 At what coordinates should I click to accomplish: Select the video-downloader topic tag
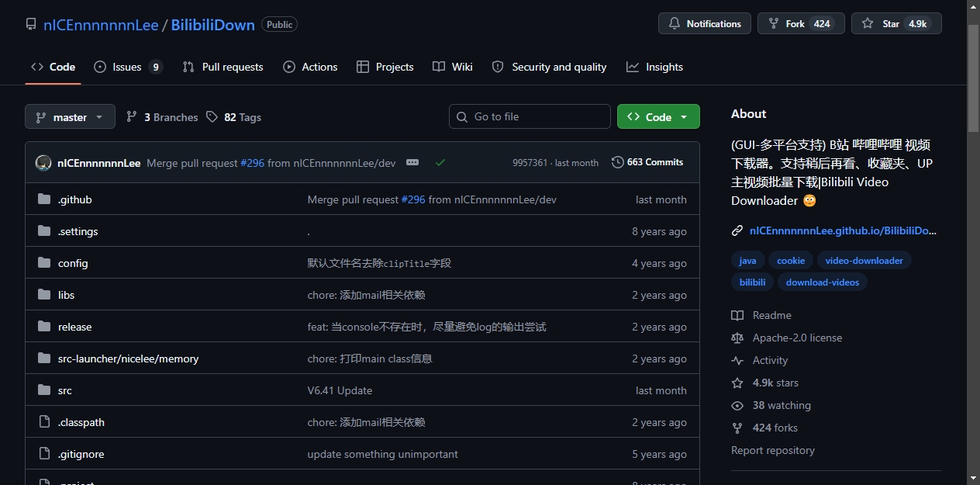point(864,261)
